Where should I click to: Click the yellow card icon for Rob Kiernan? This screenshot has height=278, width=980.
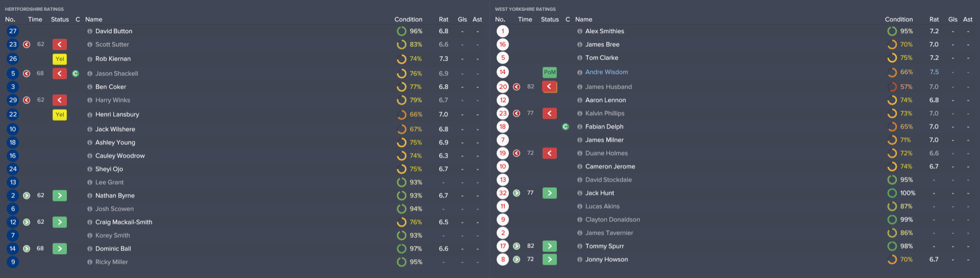point(60,59)
